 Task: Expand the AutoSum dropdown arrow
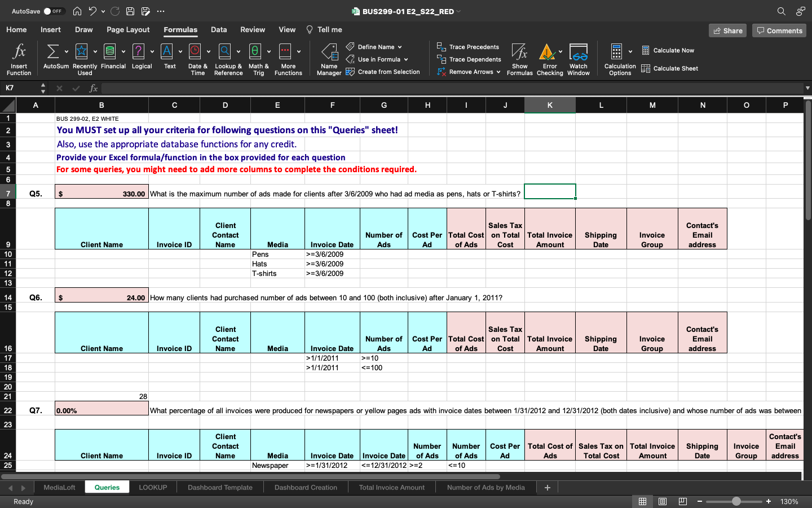pyautogui.click(x=67, y=52)
